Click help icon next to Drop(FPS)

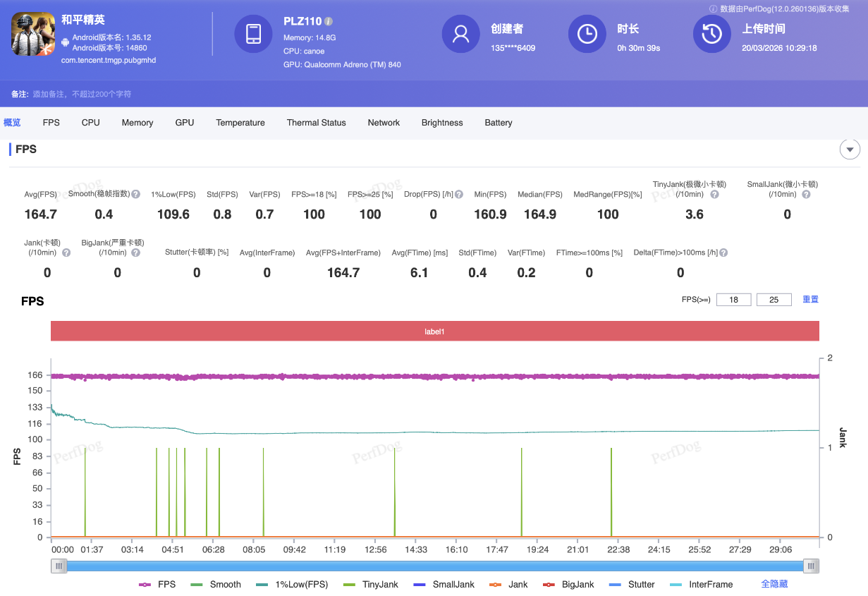(x=459, y=195)
